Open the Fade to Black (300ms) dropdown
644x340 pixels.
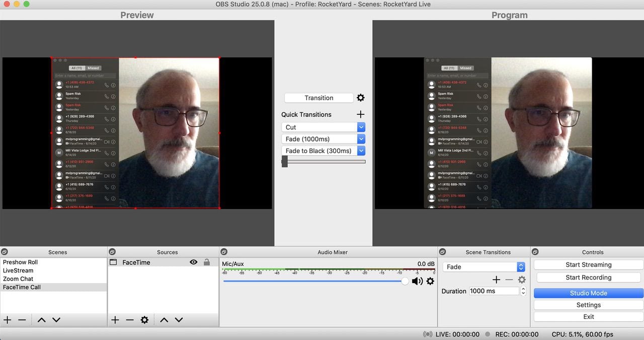coord(361,151)
